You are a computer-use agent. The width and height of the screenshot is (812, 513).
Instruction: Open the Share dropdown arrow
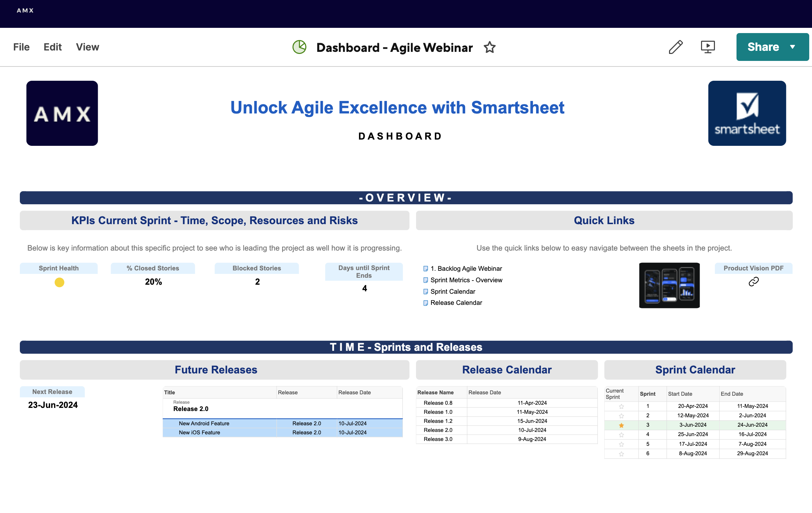(x=793, y=47)
